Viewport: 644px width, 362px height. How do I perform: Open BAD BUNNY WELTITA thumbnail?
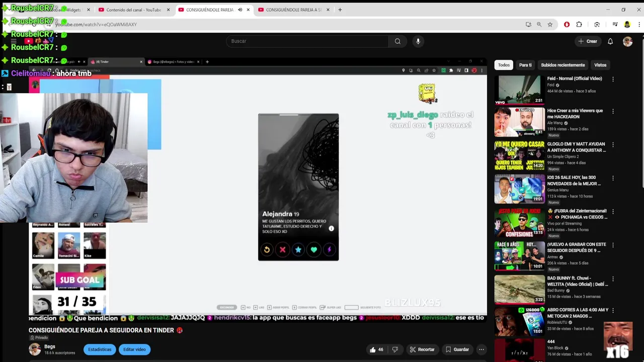[x=519, y=289]
